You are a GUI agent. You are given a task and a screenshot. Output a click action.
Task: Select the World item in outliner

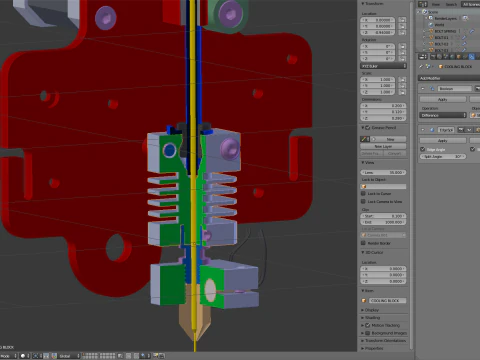pyautogui.click(x=439, y=25)
